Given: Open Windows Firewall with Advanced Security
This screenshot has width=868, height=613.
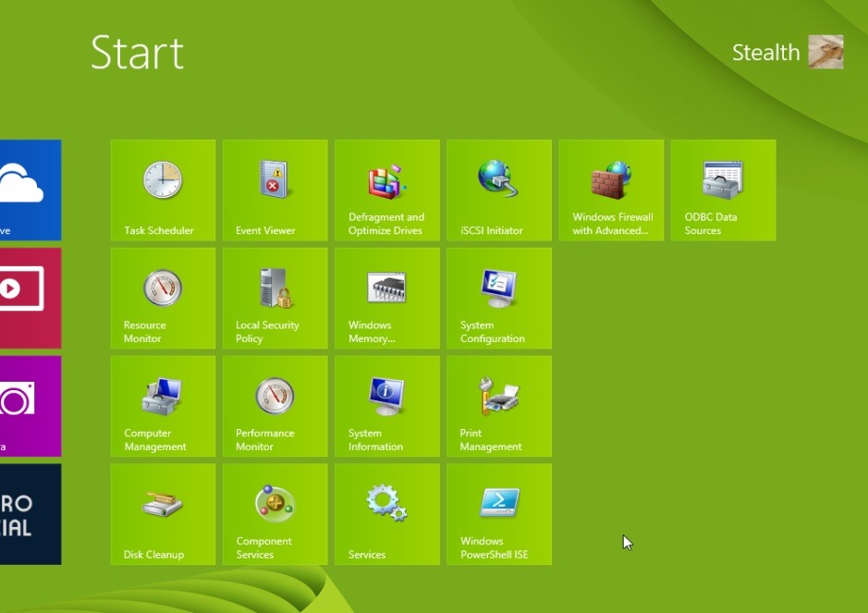Looking at the screenshot, I should point(610,190).
